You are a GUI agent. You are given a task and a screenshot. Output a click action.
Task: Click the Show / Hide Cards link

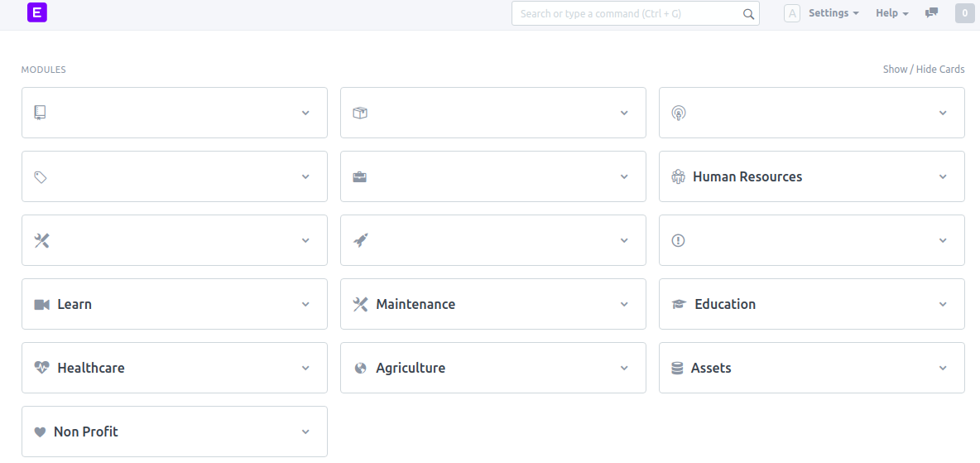924,70
